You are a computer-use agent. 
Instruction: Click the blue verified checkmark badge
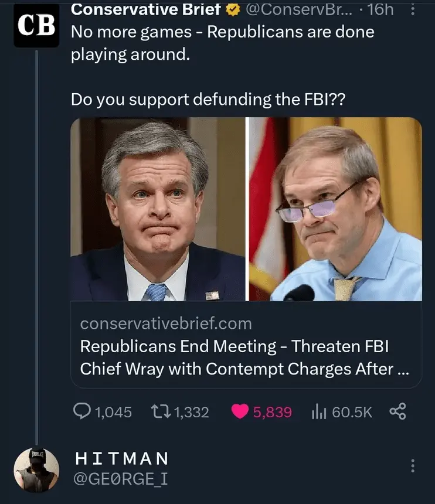(x=233, y=10)
